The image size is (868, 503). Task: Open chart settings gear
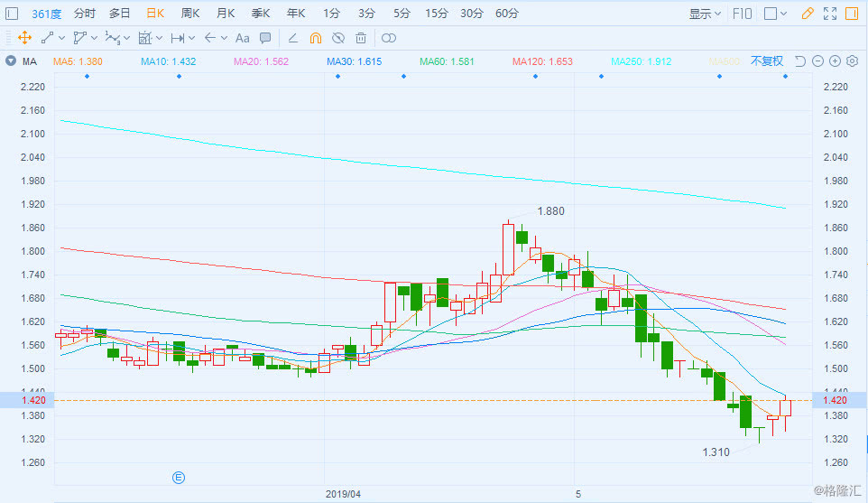pyautogui.click(x=853, y=61)
